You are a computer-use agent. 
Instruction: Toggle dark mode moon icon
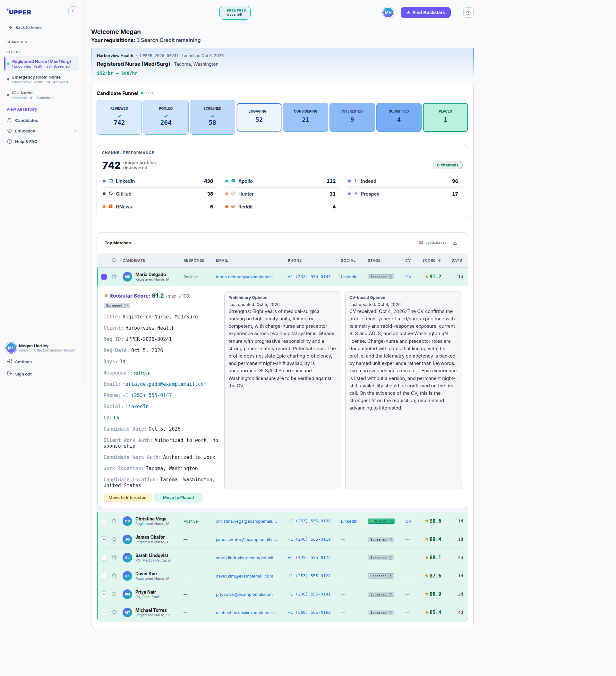(x=468, y=13)
